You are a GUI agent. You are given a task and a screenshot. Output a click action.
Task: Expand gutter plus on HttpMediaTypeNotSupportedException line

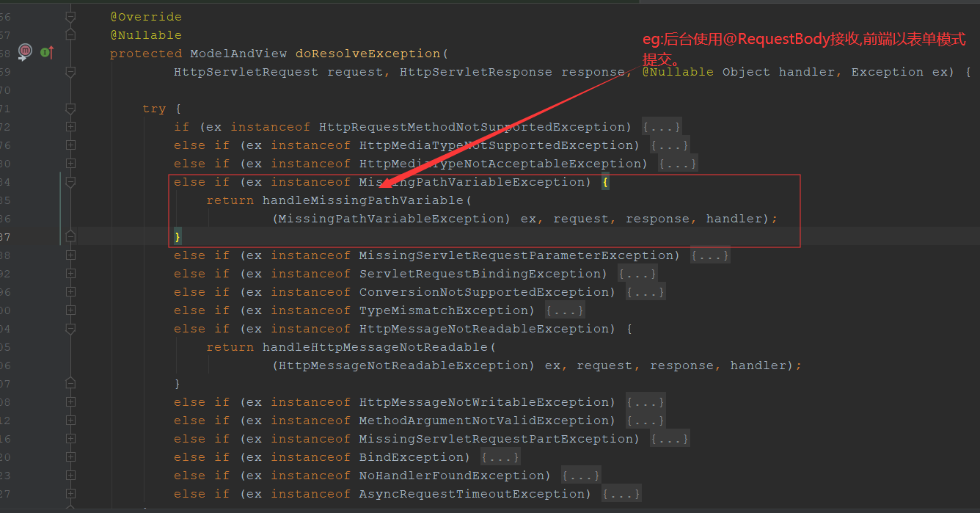(70, 145)
